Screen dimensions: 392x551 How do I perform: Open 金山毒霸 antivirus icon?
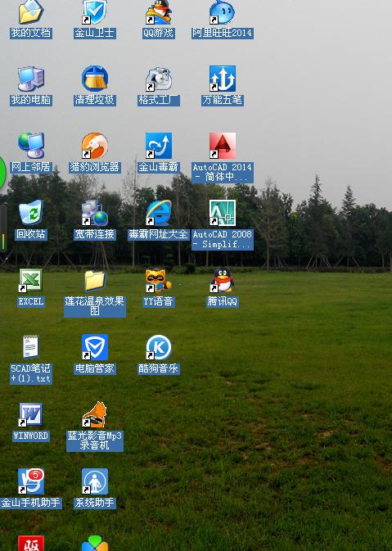click(159, 146)
